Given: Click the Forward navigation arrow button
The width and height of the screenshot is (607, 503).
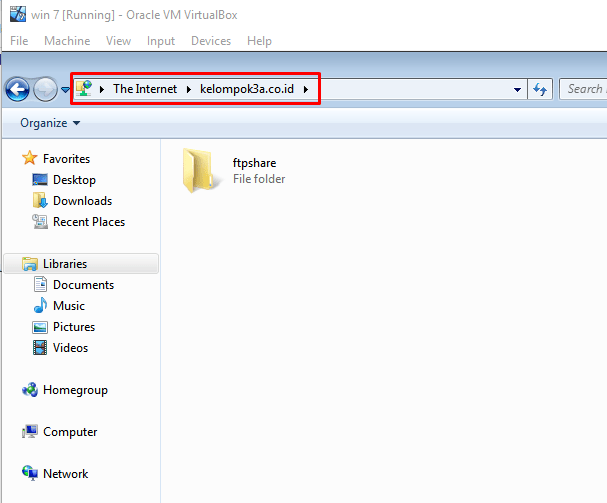Looking at the screenshot, I should [x=45, y=90].
